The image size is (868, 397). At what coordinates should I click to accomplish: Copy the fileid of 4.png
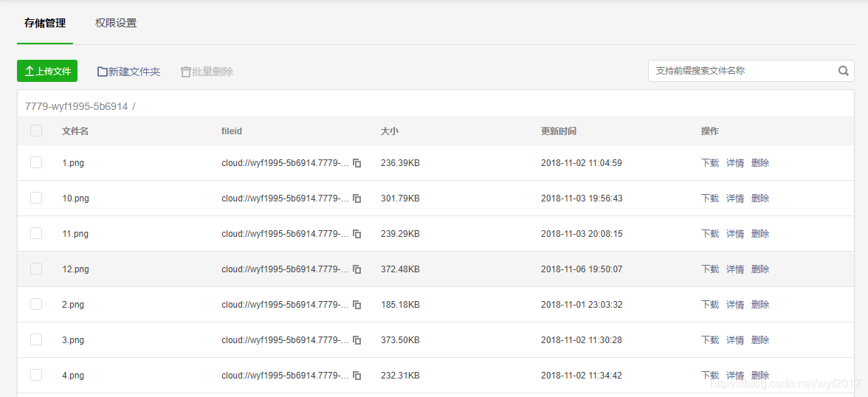pos(357,376)
